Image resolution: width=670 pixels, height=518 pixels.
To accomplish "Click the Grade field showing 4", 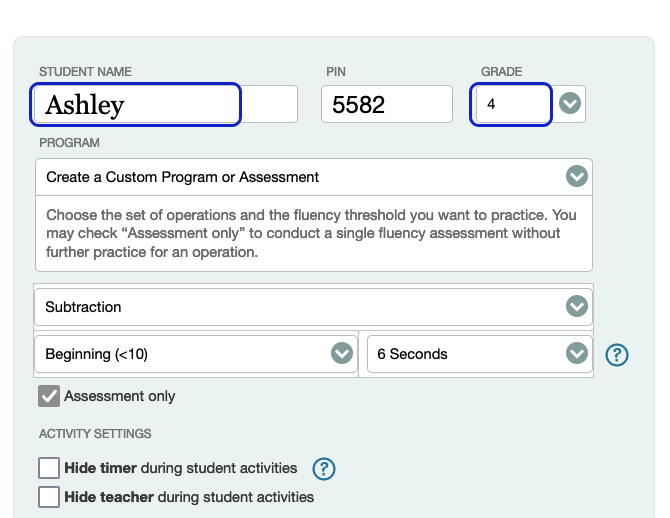I will tap(511, 104).
